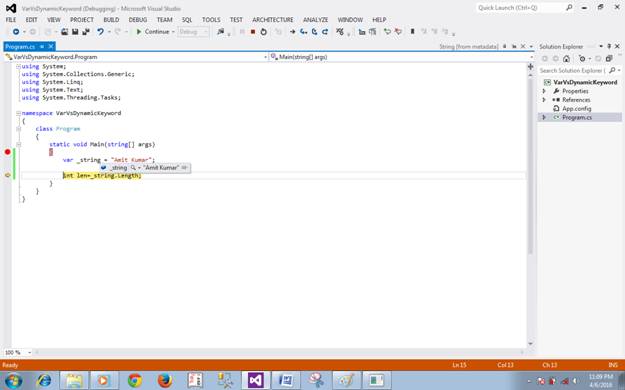Open Firefox from the taskbar
This screenshot has width=625, height=390.
[165, 380]
